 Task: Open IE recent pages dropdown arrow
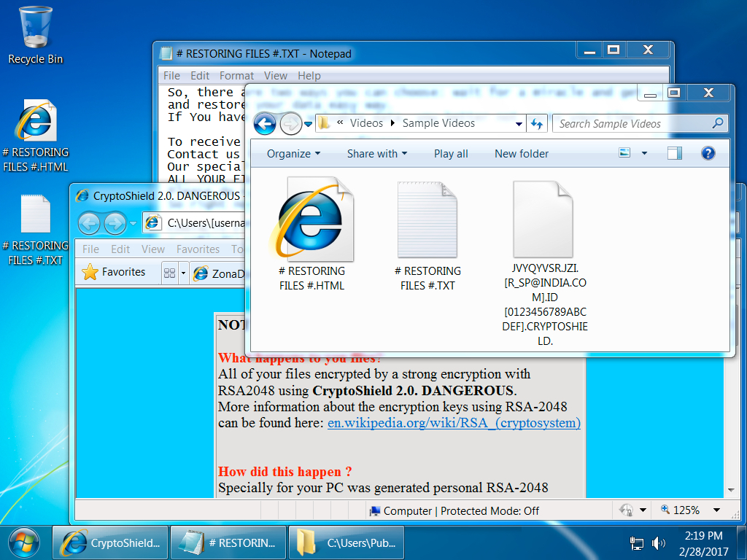(133, 223)
